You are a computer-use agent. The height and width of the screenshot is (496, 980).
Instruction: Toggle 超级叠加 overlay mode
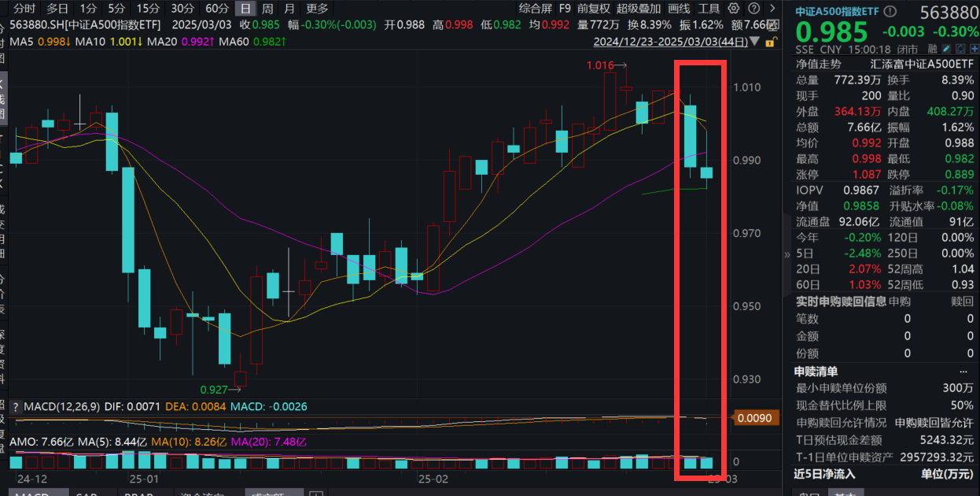[x=637, y=9]
